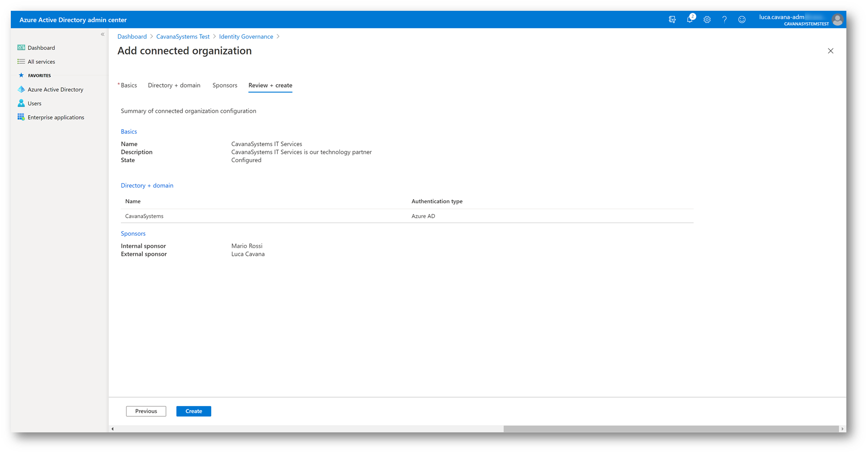Image resolution: width=868 pixels, height=454 pixels.
Task: Click the Users person icon
Action: [21, 103]
